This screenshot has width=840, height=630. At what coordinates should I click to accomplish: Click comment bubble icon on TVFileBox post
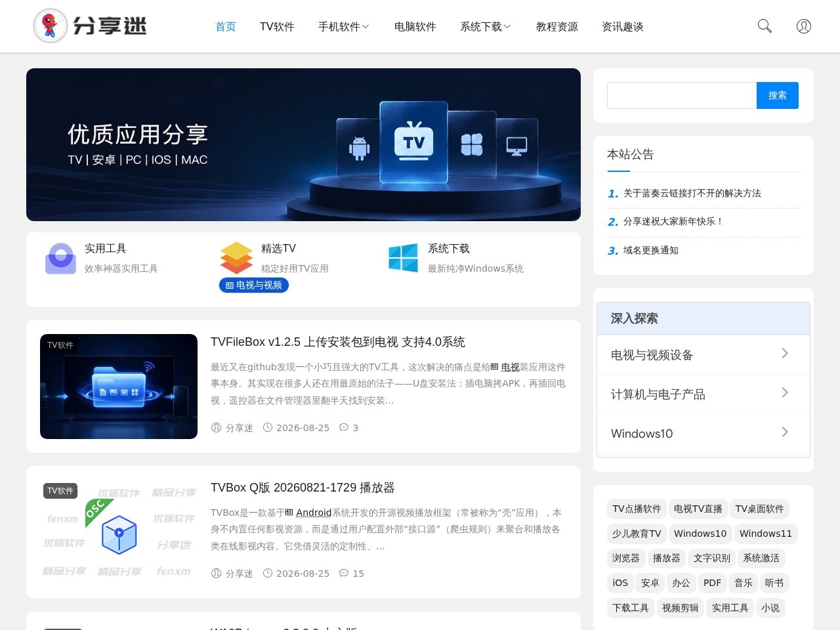click(344, 427)
